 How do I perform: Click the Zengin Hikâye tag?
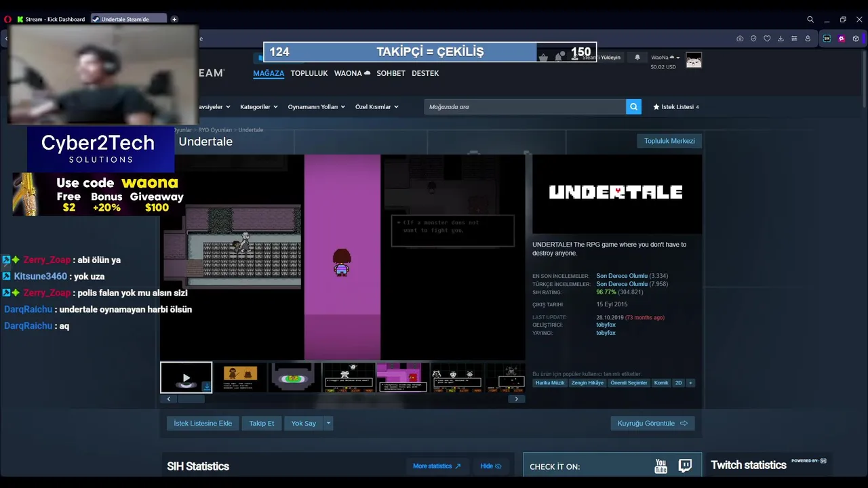(x=587, y=383)
